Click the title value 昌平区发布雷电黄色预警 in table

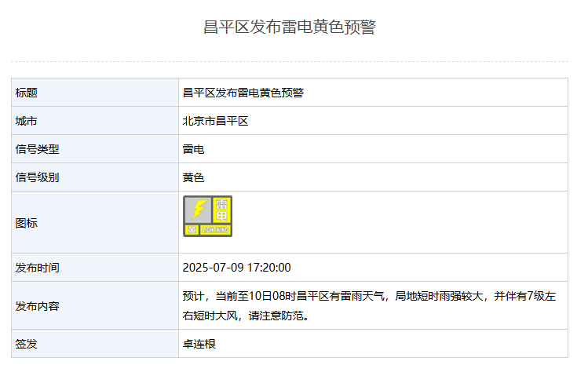(243, 93)
